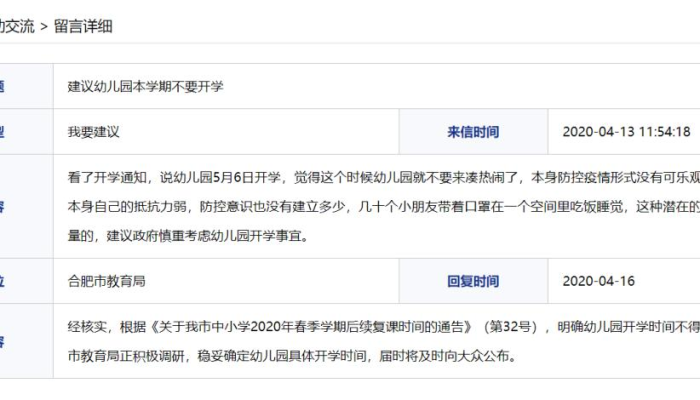The image size is (700, 400).
Task: Select the timestamp 2020-04-13 11:54:18
Action: [626, 132]
